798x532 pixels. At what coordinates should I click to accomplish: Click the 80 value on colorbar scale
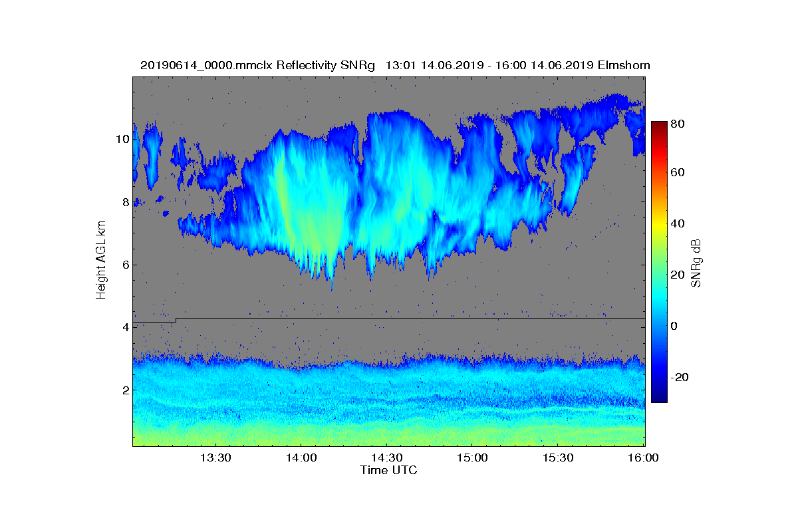click(x=678, y=123)
